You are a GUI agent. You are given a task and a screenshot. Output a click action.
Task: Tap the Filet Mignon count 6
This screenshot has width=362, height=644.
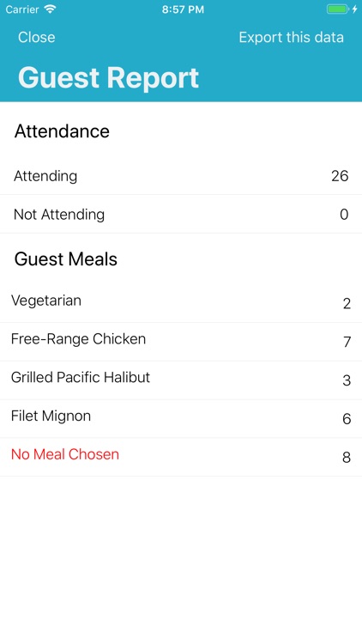[347, 419]
